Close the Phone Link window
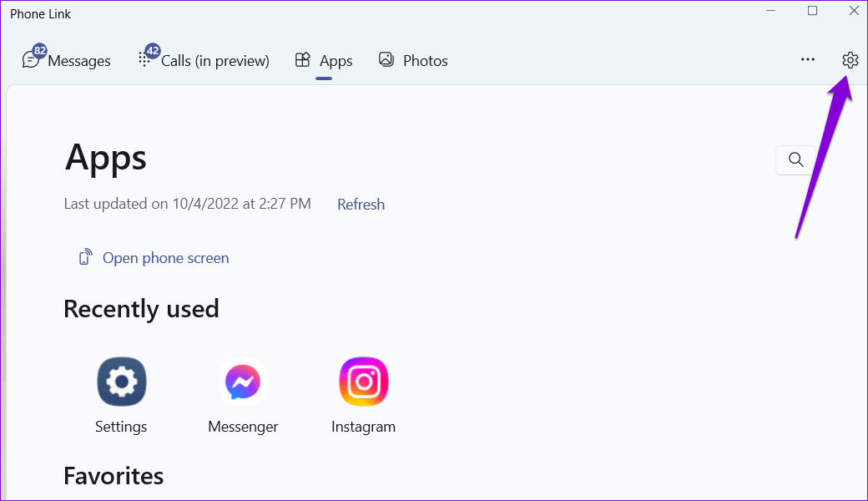The height and width of the screenshot is (501, 868). (854, 11)
